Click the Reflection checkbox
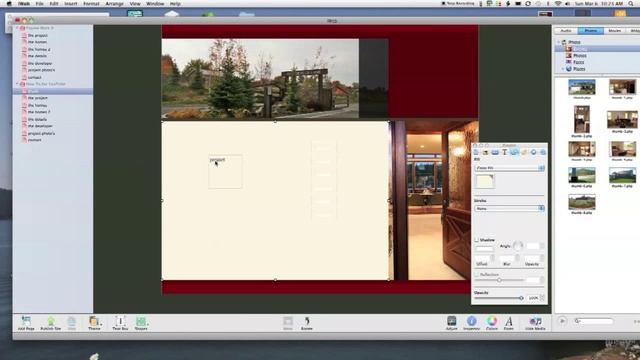Screen dimensions: 640x360 476,275
